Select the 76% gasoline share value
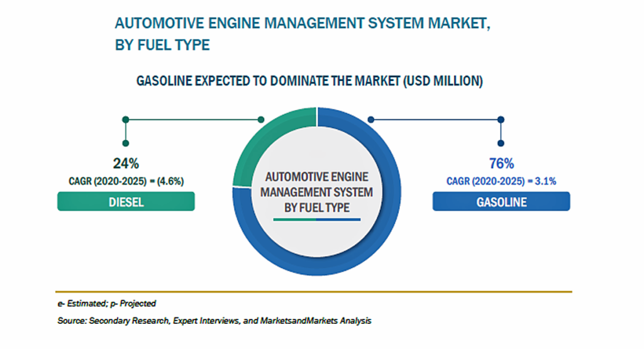This screenshot has height=349, width=644. coord(501,163)
